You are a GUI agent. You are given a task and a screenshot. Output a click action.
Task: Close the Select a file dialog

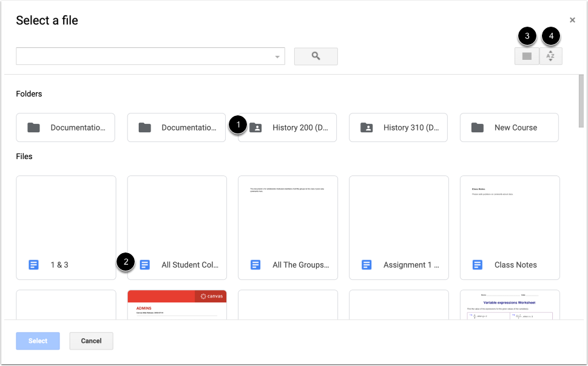click(x=572, y=19)
